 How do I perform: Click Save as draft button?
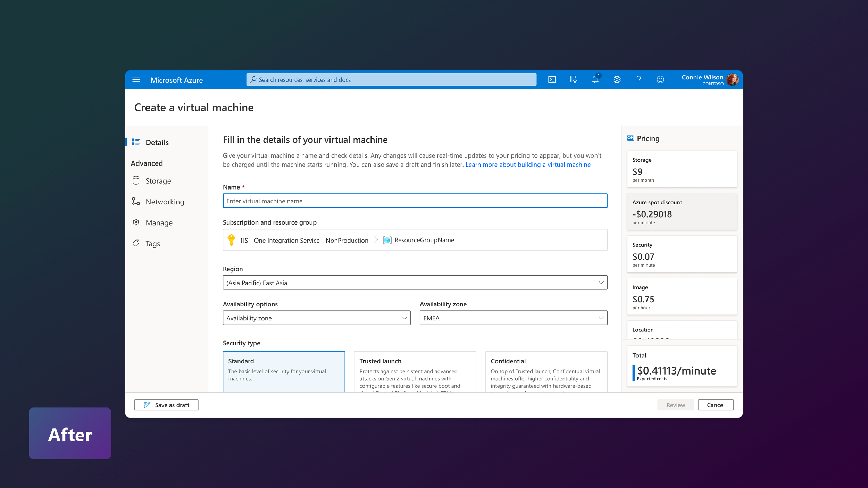pos(166,405)
